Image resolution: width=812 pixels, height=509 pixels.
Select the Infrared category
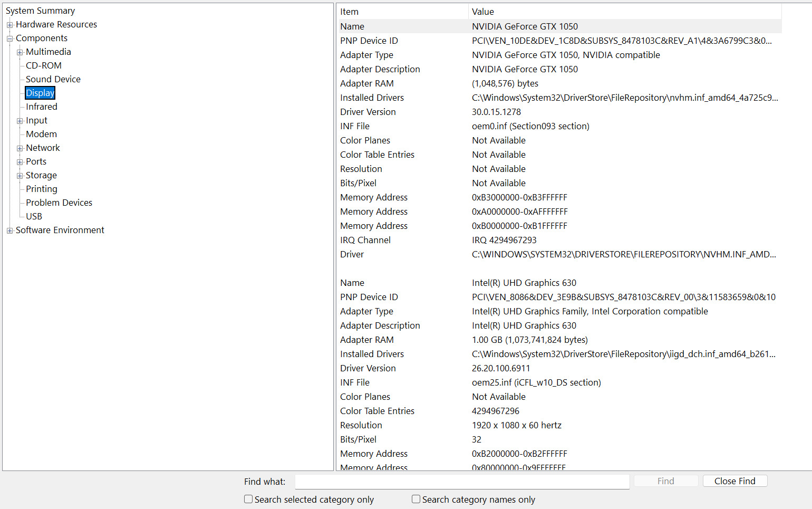click(x=42, y=107)
